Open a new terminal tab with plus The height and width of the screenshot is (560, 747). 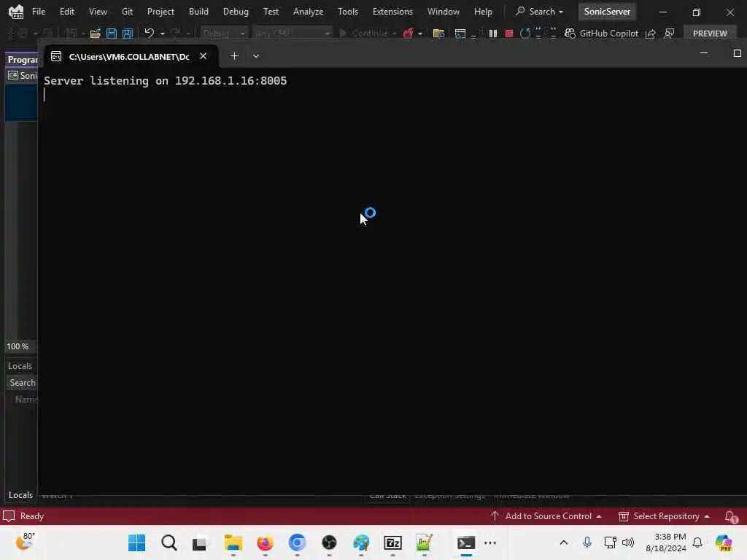[234, 55]
